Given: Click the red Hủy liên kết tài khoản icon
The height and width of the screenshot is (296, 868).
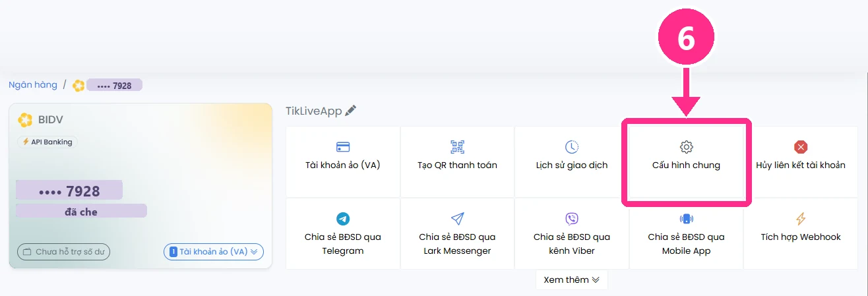Looking at the screenshot, I should tap(801, 147).
